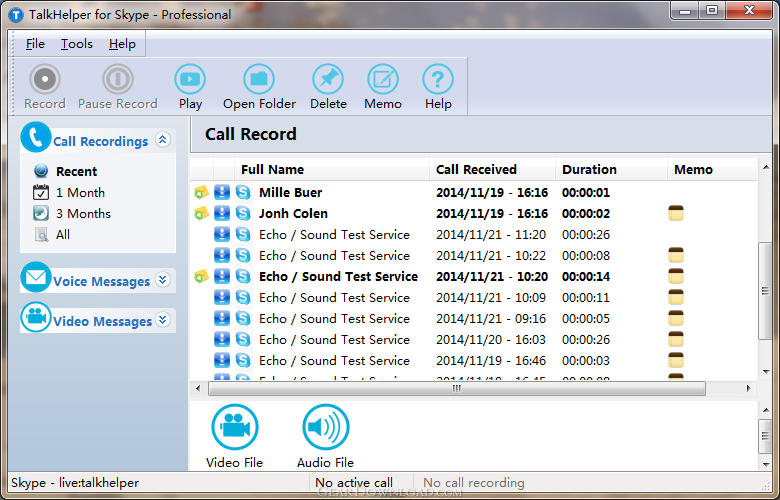Select the Mille Buer call record
Image resolution: width=780 pixels, height=500 pixels.
pyautogui.click(x=475, y=192)
